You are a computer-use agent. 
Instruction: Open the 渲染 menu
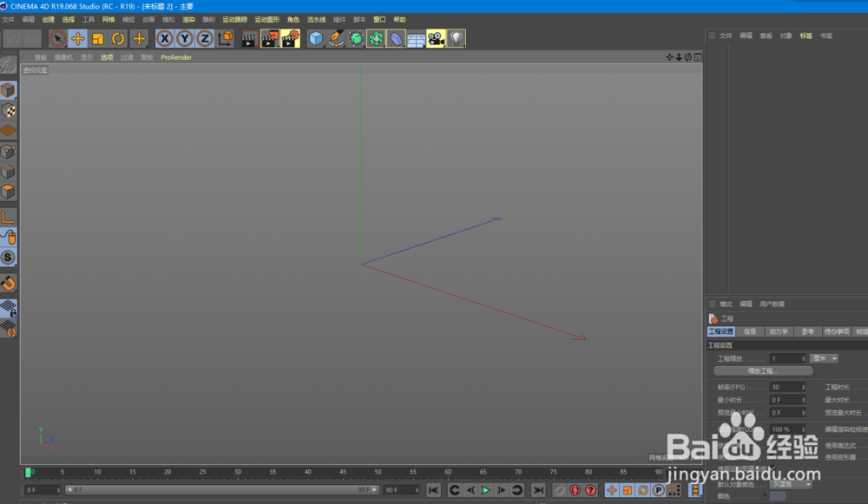point(188,19)
